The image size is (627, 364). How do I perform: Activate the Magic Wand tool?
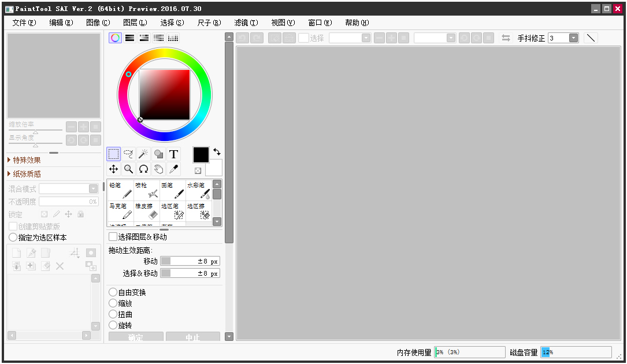143,154
